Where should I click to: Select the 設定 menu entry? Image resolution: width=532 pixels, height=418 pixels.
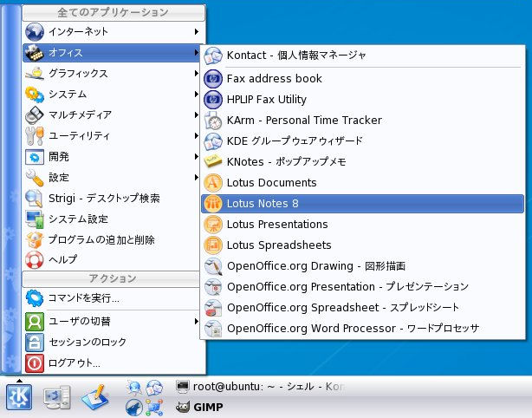112,177
